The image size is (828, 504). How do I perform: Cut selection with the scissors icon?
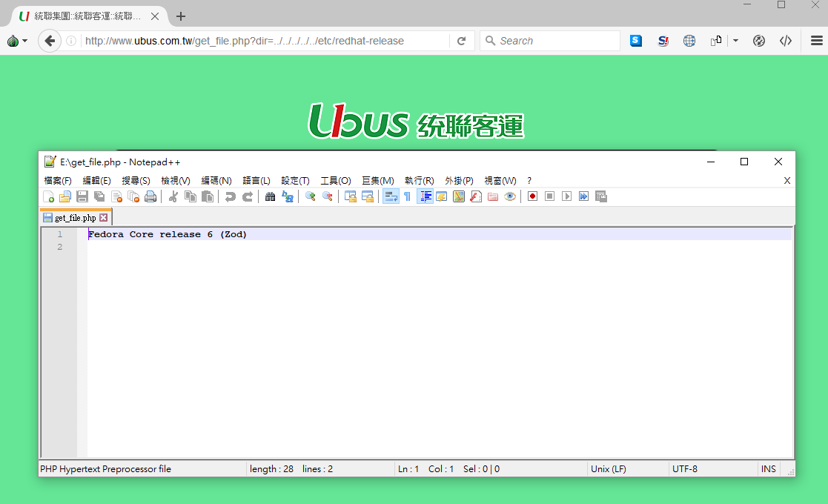click(x=173, y=197)
